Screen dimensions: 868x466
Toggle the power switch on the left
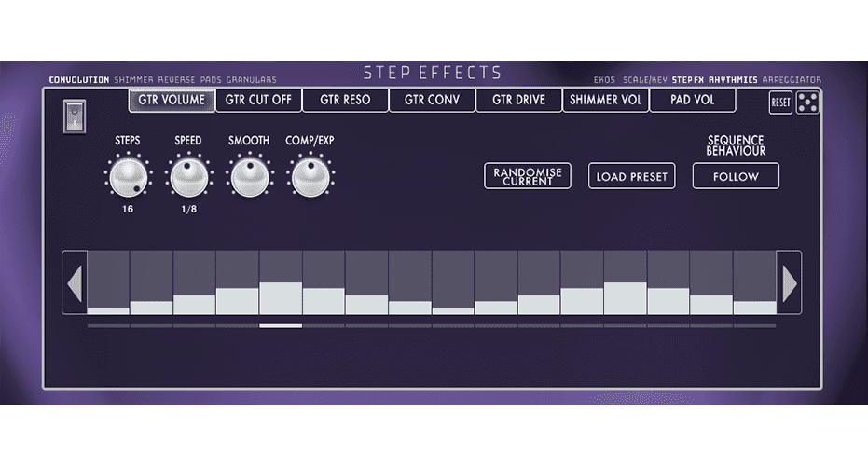tap(75, 116)
